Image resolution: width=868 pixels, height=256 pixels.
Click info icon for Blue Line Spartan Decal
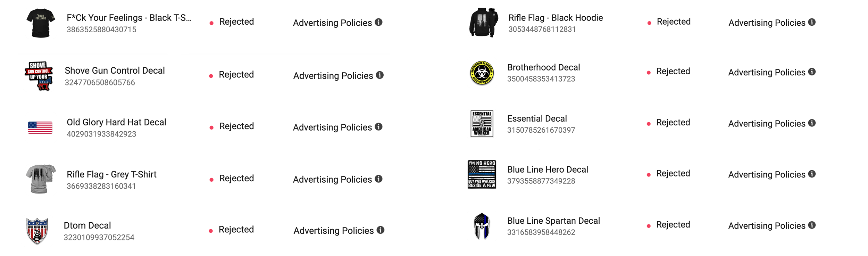pyautogui.click(x=812, y=225)
